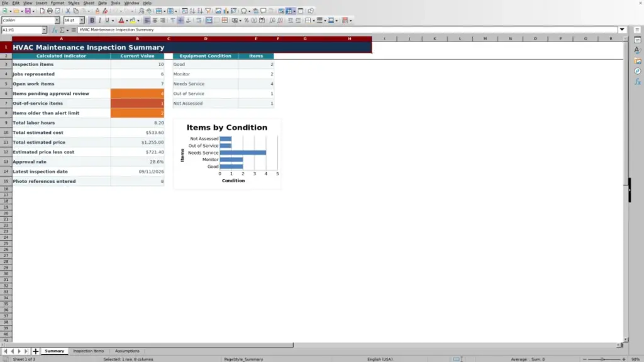Image resolution: width=644 pixels, height=362 pixels.
Task: Open the Borders dropdown arrow
Action: tap(314, 21)
